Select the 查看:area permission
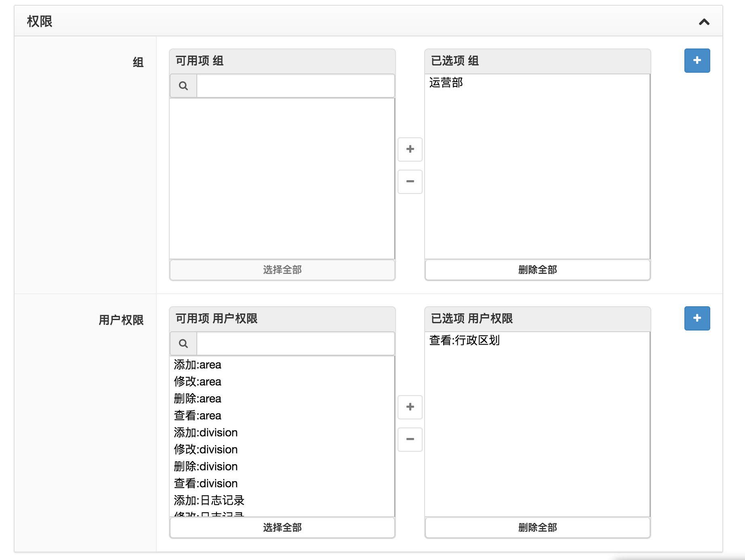745x560 pixels. click(x=282, y=416)
